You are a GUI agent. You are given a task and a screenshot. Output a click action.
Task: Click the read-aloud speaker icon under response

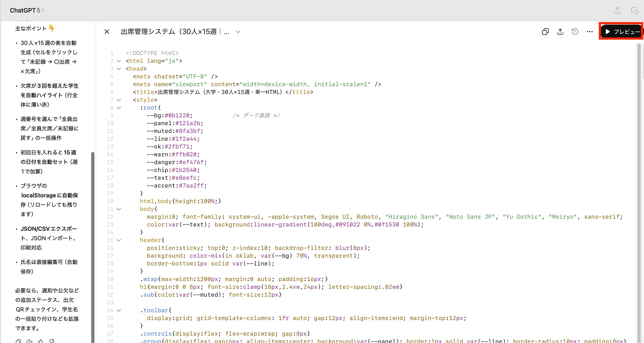coord(30,341)
